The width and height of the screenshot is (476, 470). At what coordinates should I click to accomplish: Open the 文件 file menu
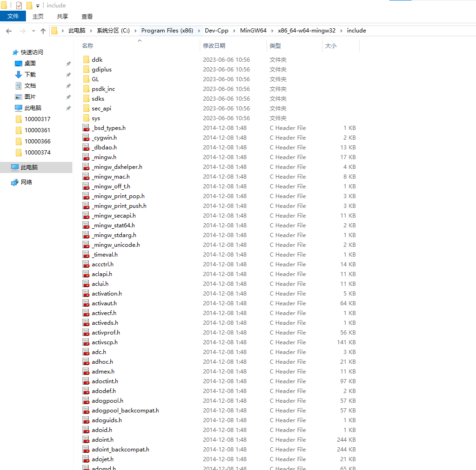pyautogui.click(x=13, y=16)
